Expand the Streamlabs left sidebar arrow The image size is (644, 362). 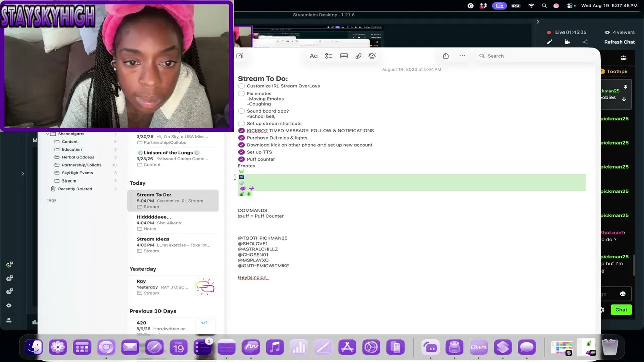pos(22,174)
